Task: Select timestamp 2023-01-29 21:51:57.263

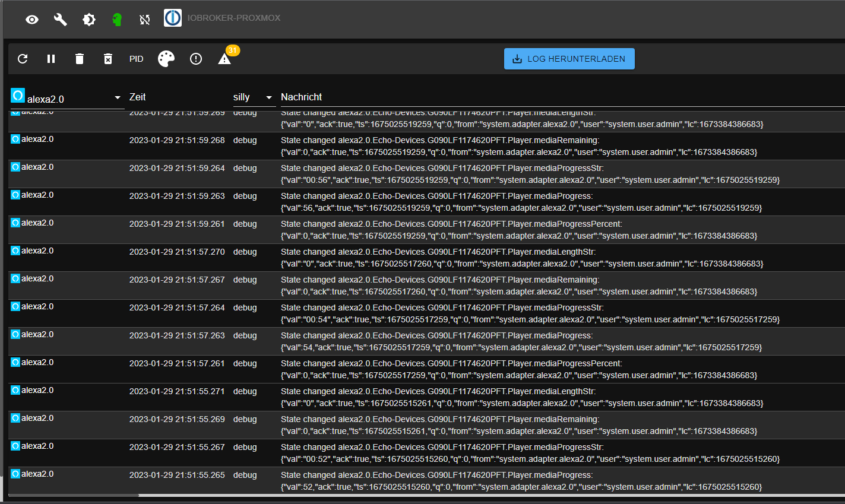Action: click(x=177, y=335)
